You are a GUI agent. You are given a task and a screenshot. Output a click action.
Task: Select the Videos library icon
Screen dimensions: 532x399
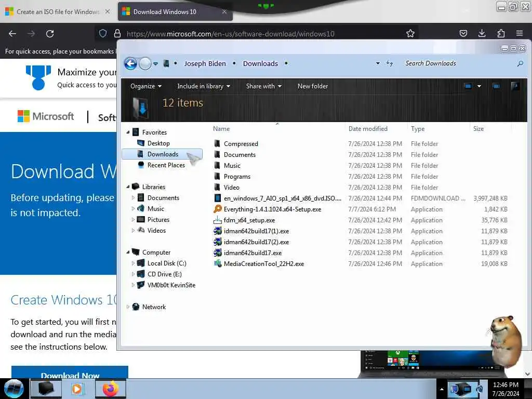coord(141,230)
